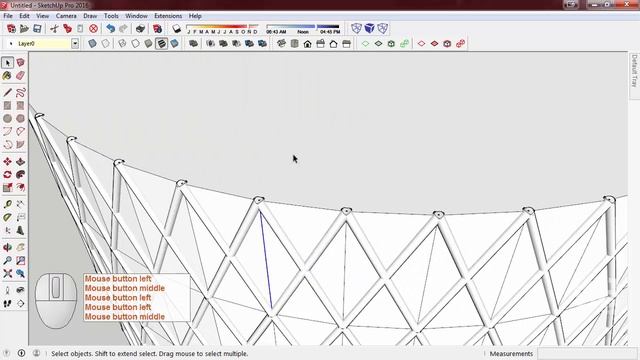Select the highlighted blue line in model
Screen dimensions: 640x360
[x=266, y=260]
